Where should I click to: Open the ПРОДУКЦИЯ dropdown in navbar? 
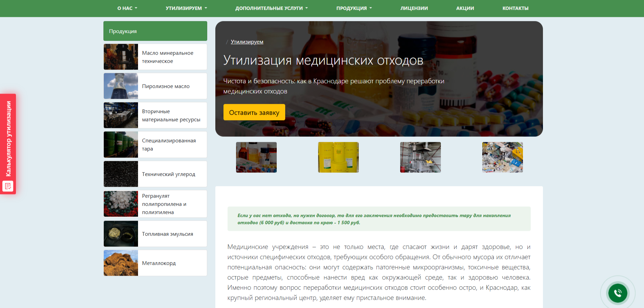pyautogui.click(x=354, y=8)
